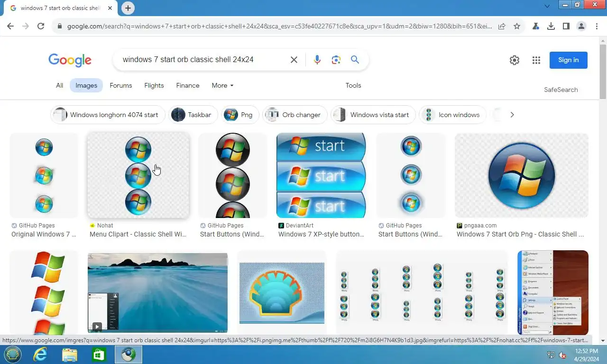
Task: Open the network tray icon
Action: (x=551, y=355)
